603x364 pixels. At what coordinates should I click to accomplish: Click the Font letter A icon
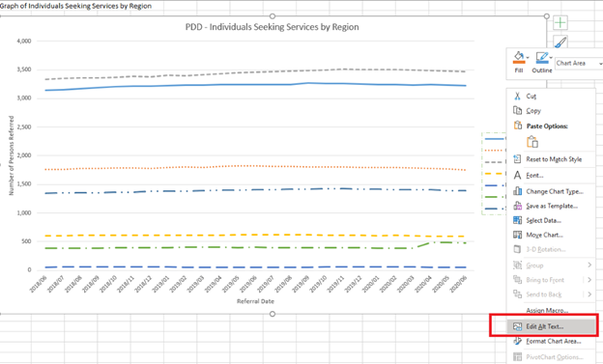pyautogui.click(x=518, y=176)
